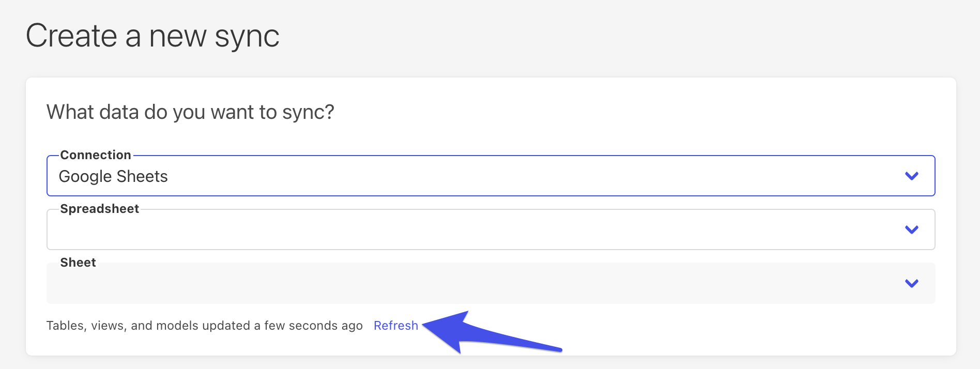This screenshot has width=980, height=369.
Task: Click the 'Create a new sync' page title
Action: pos(152,36)
